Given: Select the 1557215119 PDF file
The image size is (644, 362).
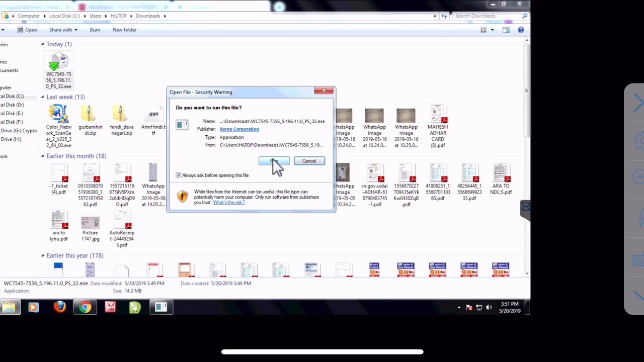Looking at the screenshot, I should coord(121,185).
